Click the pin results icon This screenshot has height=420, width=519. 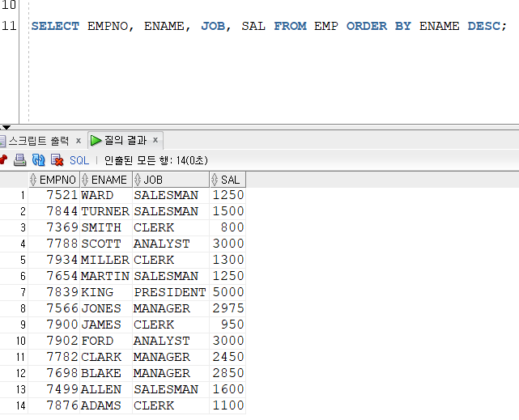3,159
